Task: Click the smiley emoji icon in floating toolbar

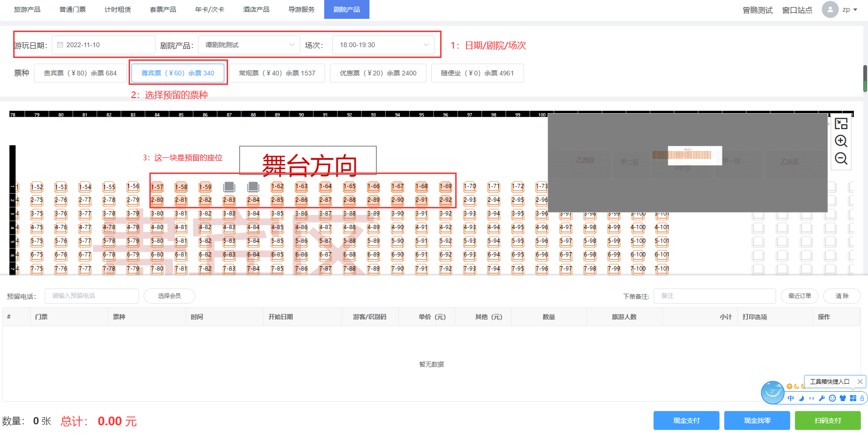Action: 832,398
